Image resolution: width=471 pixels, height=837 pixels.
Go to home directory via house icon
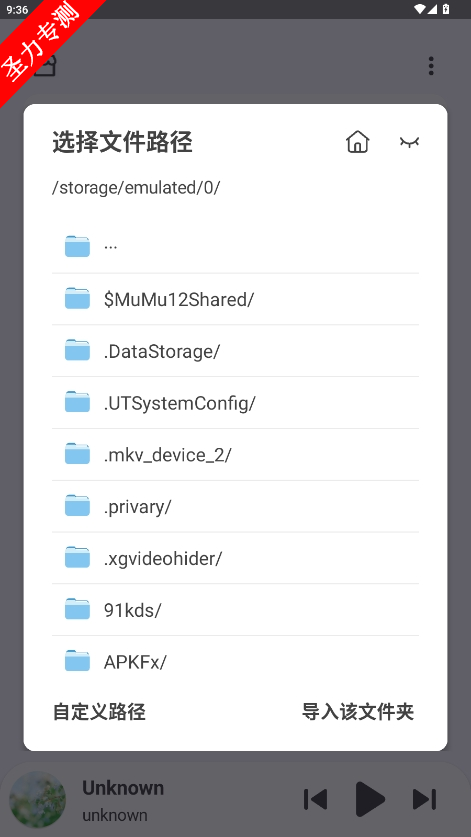click(x=357, y=142)
